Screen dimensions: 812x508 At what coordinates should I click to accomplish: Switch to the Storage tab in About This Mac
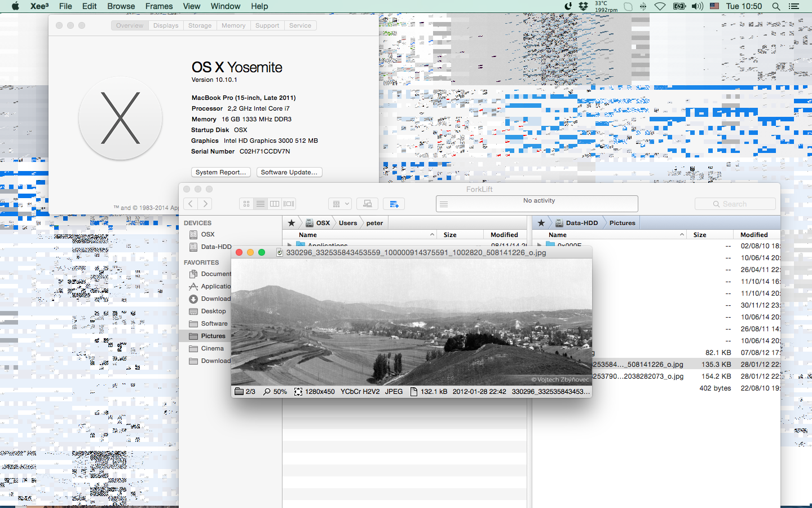coord(200,25)
